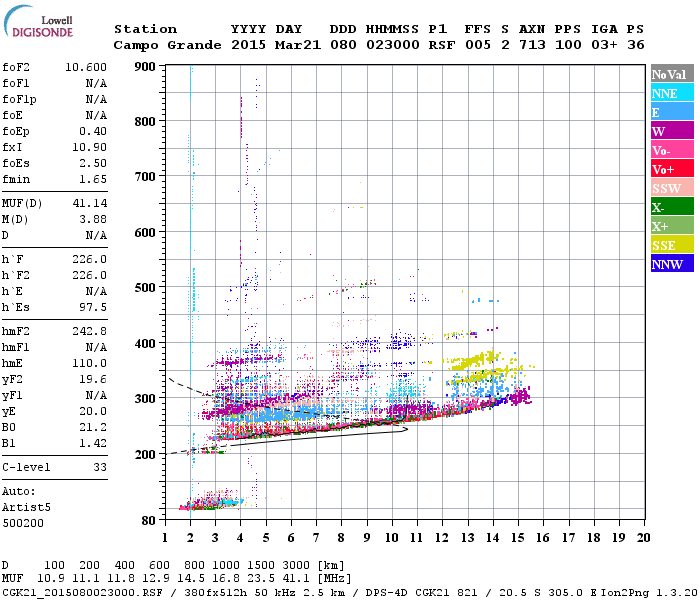
Task: Select the NNE cyan legend swatch
Action: click(x=672, y=93)
